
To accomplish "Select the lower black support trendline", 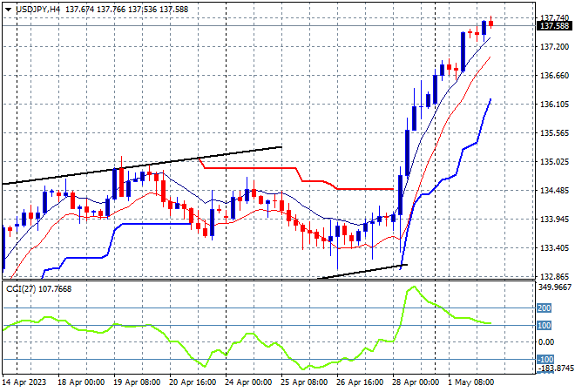I will (363, 272).
